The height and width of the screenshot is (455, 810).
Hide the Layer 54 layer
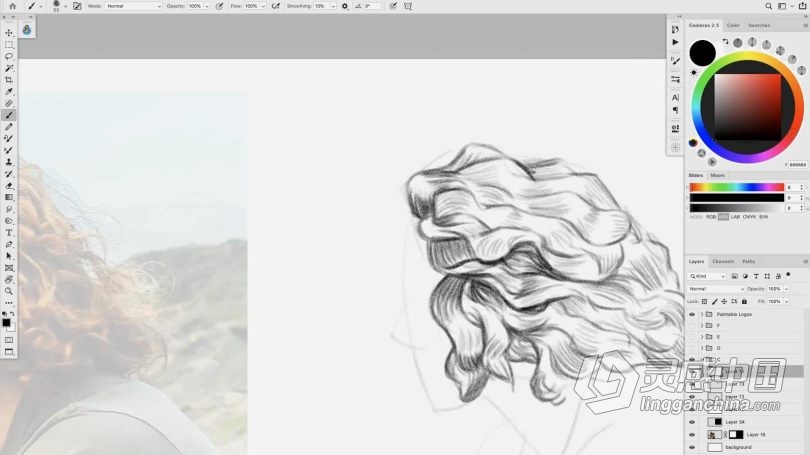tap(692, 422)
